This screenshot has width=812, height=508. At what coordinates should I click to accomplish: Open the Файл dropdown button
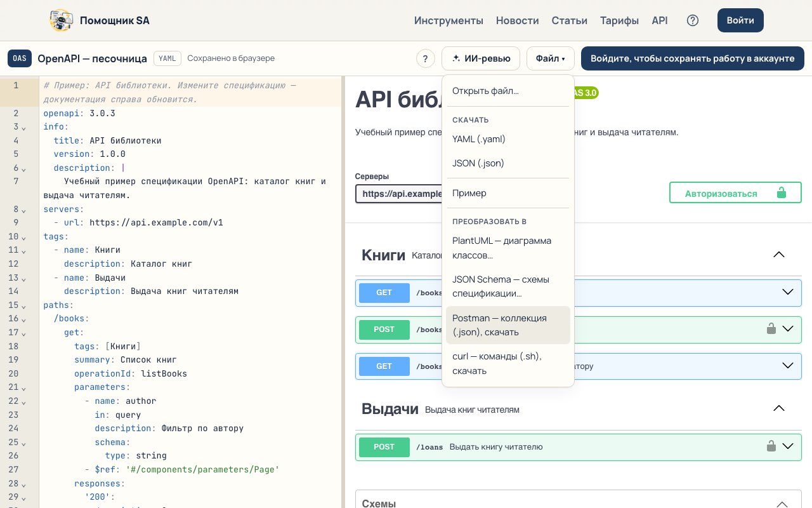[x=550, y=58]
